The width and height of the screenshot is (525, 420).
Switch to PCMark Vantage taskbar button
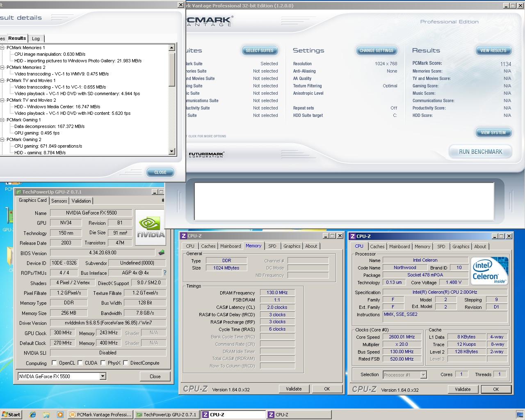[100, 415]
